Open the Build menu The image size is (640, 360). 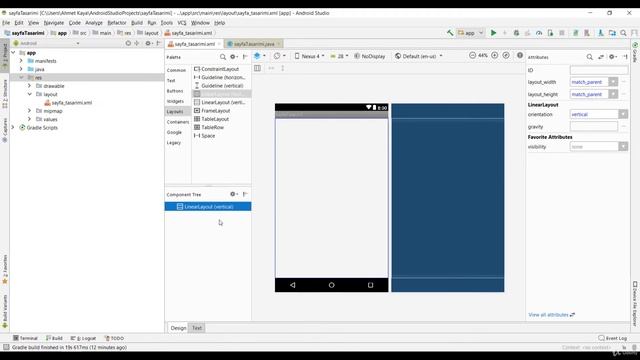tap(137, 23)
